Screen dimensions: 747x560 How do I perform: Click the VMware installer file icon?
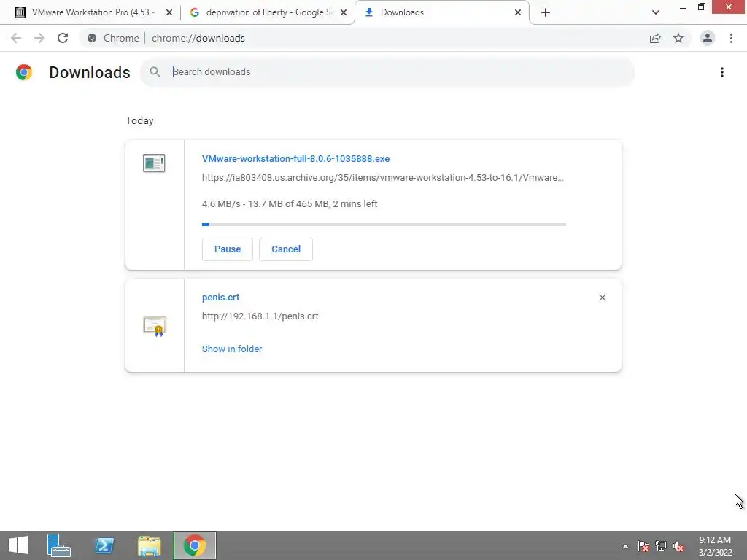(x=154, y=163)
